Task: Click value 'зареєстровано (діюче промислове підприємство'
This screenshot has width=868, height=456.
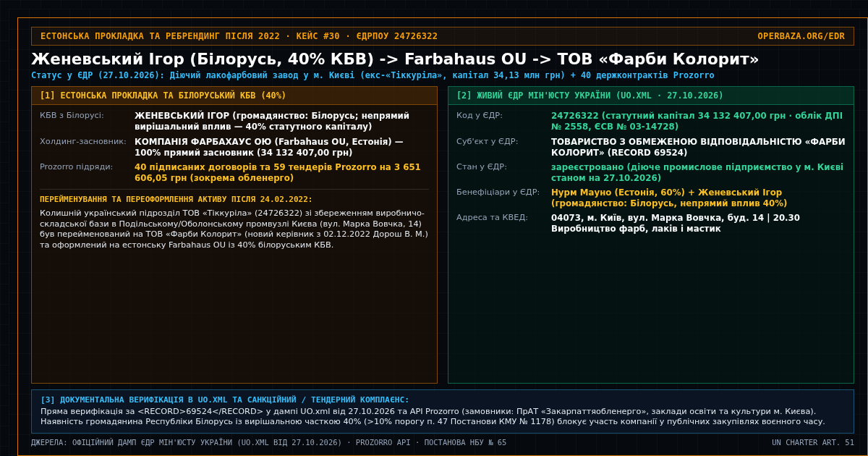Action: tap(697, 172)
